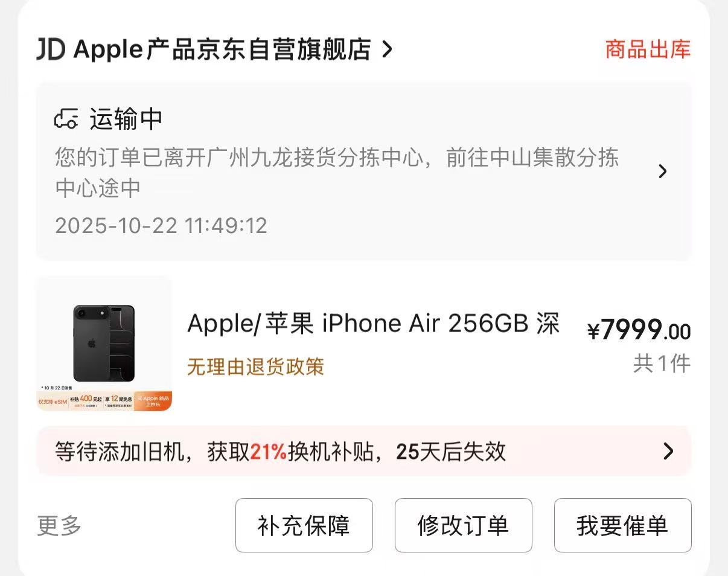Screen dimensions: 728x576
Task: Click the 补充保障 button
Action: (x=304, y=525)
